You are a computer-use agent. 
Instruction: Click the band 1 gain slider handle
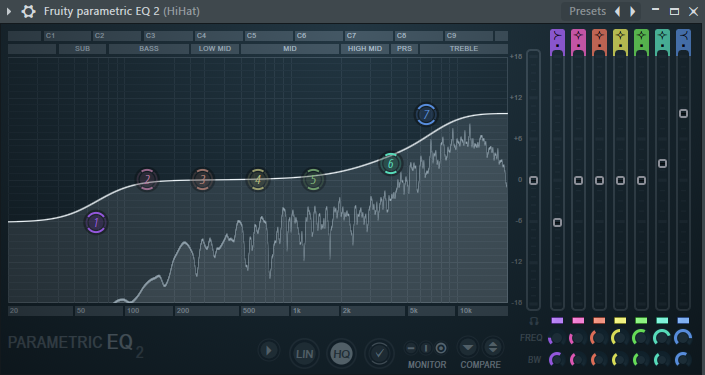pyautogui.click(x=558, y=223)
